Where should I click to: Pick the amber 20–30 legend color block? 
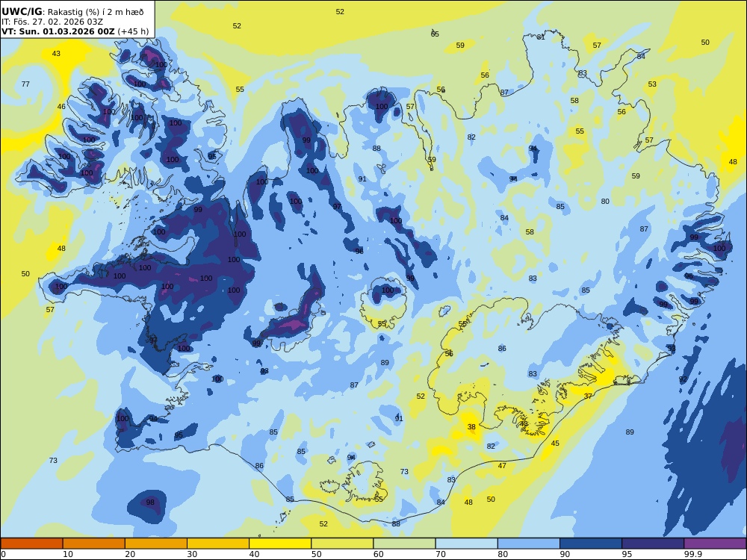point(156,544)
